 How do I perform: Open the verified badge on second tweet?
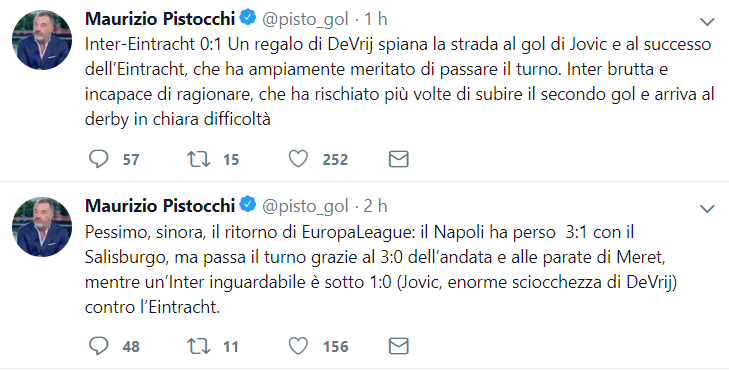click(248, 205)
